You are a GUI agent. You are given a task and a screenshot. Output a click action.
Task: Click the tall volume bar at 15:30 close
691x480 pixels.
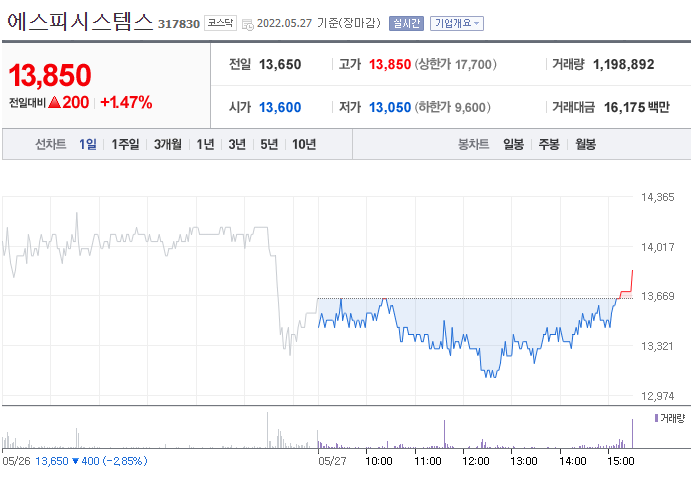(x=632, y=433)
